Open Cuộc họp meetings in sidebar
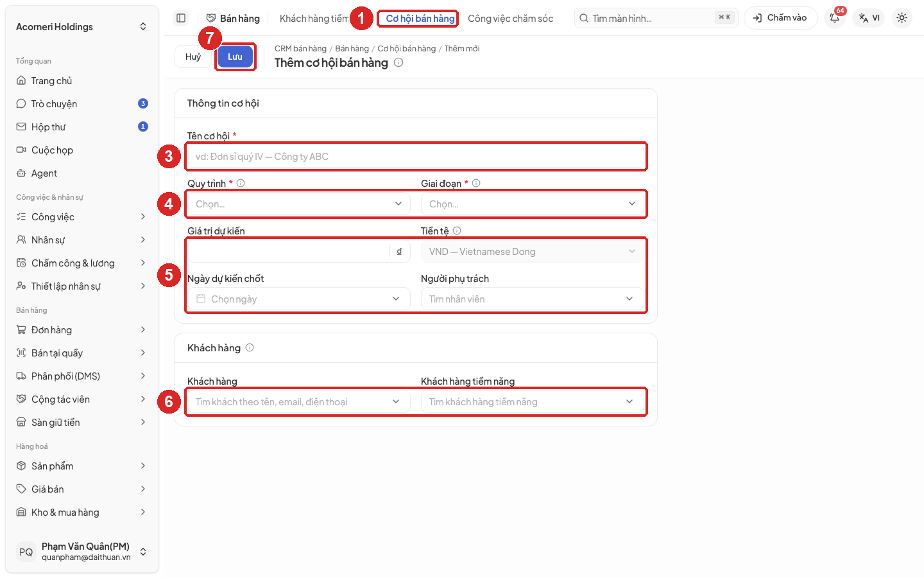Screen dimensions: 924x578 click(x=82, y=150)
